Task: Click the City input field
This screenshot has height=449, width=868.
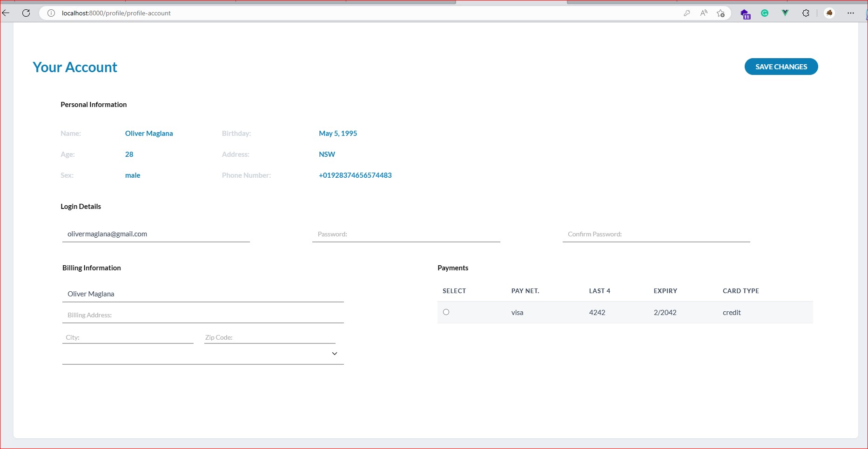Action: [x=128, y=337]
